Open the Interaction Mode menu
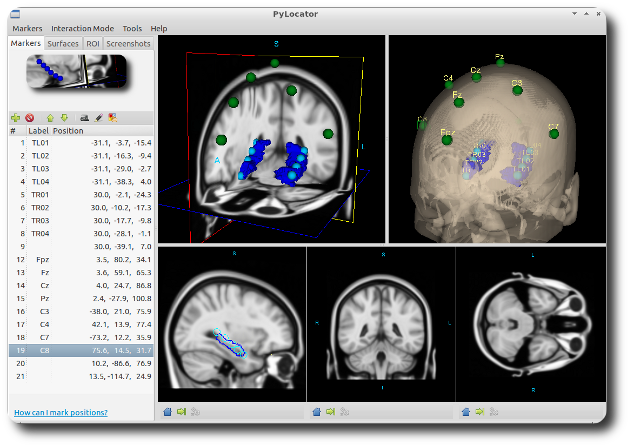 click(82, 28)
